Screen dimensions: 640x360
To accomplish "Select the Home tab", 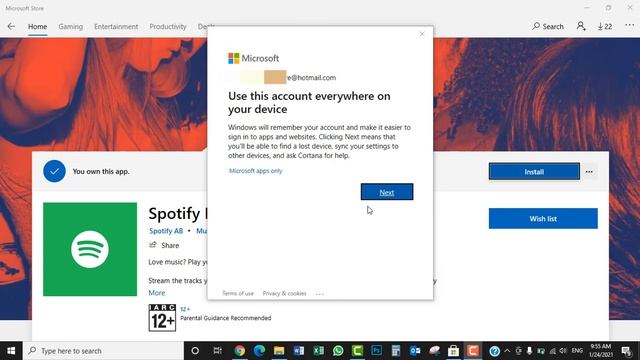I will [x=38, y=27].
